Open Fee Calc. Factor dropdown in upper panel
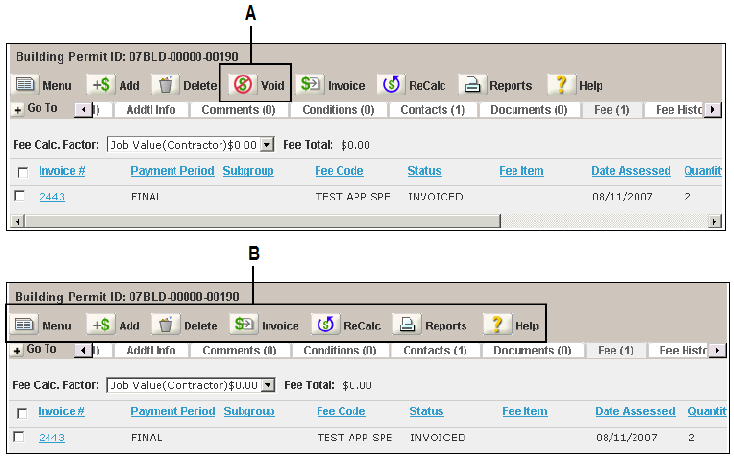This screenshot has height=456, width=734. coord(267,145)
